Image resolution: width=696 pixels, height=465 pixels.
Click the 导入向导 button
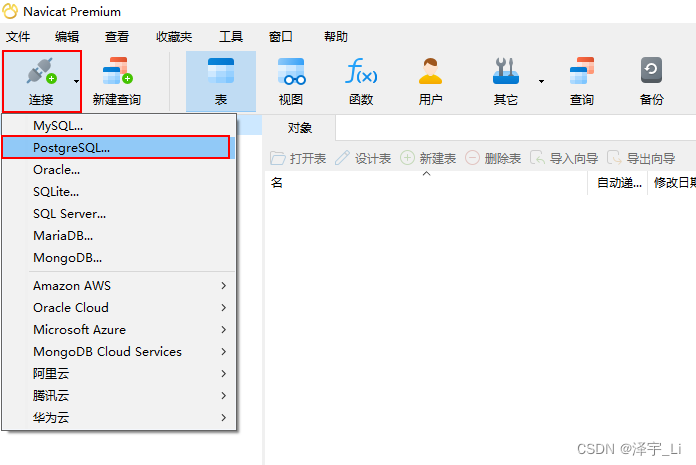tap(564, 158)
